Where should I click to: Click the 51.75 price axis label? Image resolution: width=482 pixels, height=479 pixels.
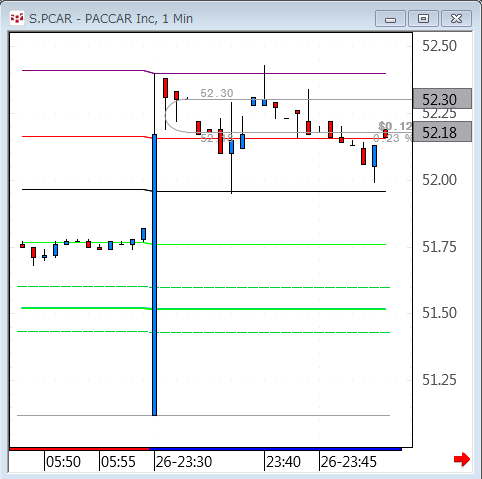(439, 247)
